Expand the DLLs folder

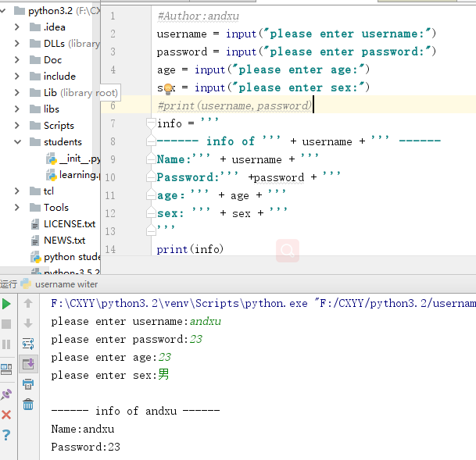[17, 44]
